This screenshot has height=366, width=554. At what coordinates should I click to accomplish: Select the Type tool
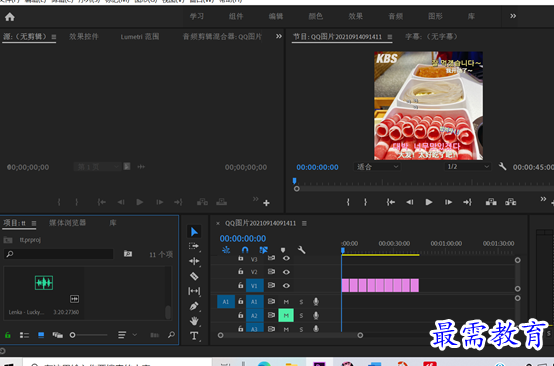(x=194, y=336)
